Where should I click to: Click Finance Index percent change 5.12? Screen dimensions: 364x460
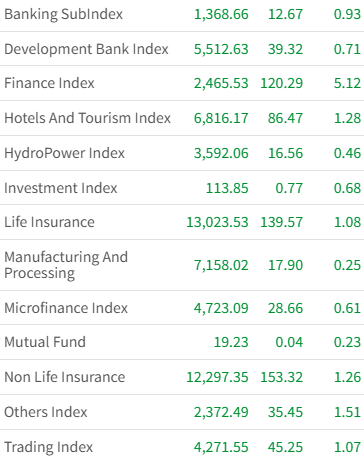click(347, 83)
